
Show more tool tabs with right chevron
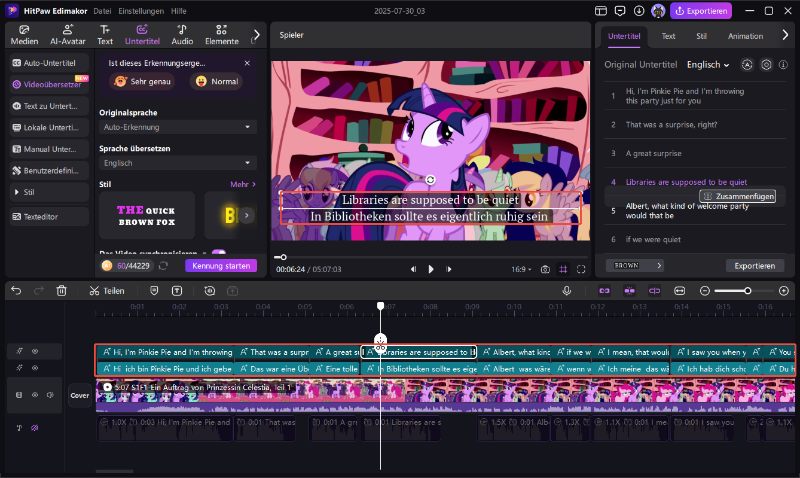point(257,35)
